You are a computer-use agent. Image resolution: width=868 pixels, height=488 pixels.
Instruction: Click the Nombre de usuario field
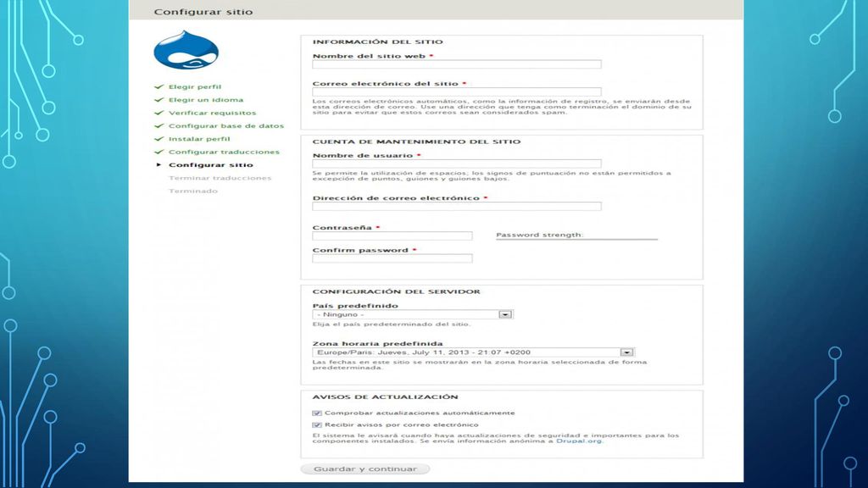point(457,164)
